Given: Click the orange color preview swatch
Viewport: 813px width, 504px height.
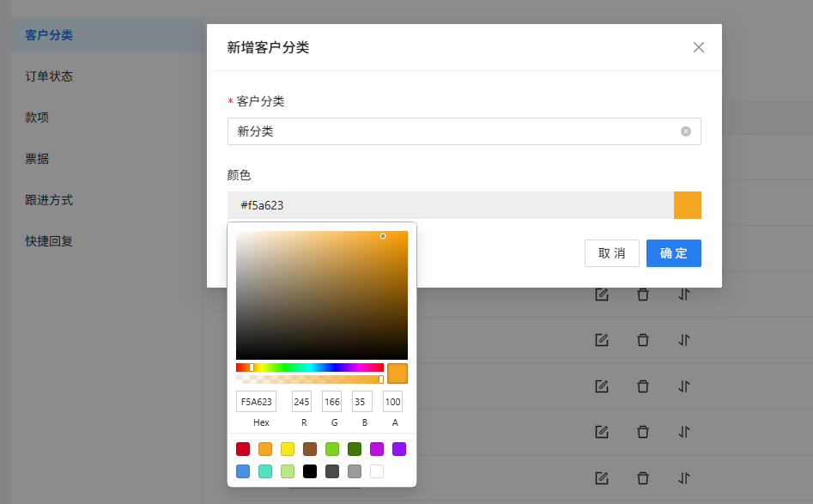Looking at the screenshot, I should (688, 205).
